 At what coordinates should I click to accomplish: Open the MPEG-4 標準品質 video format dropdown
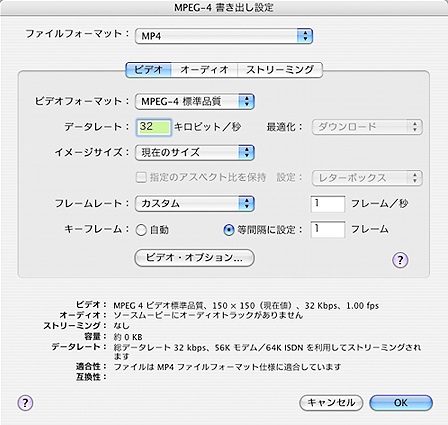195,101
